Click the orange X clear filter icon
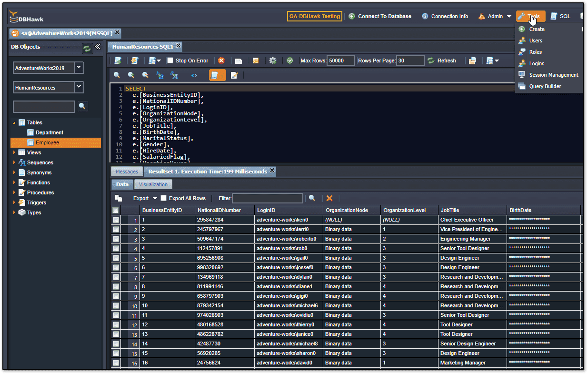 pyautogui.click(x=329, y=198)
